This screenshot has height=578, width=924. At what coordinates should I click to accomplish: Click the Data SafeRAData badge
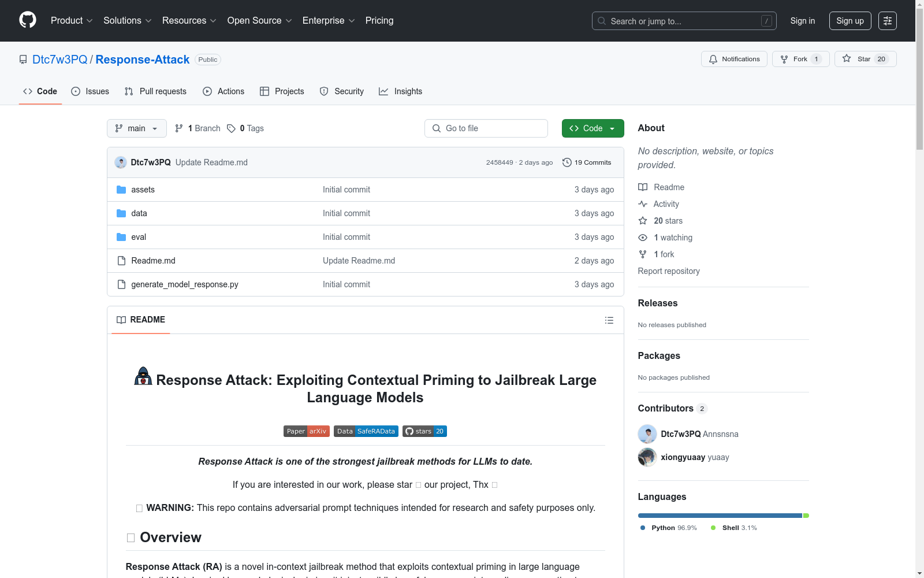point(366,431)
